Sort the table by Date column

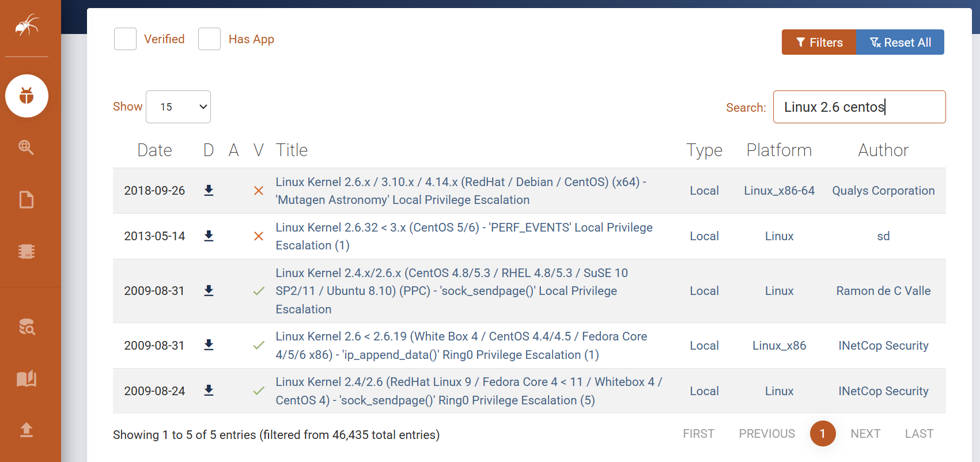[154, 150]
